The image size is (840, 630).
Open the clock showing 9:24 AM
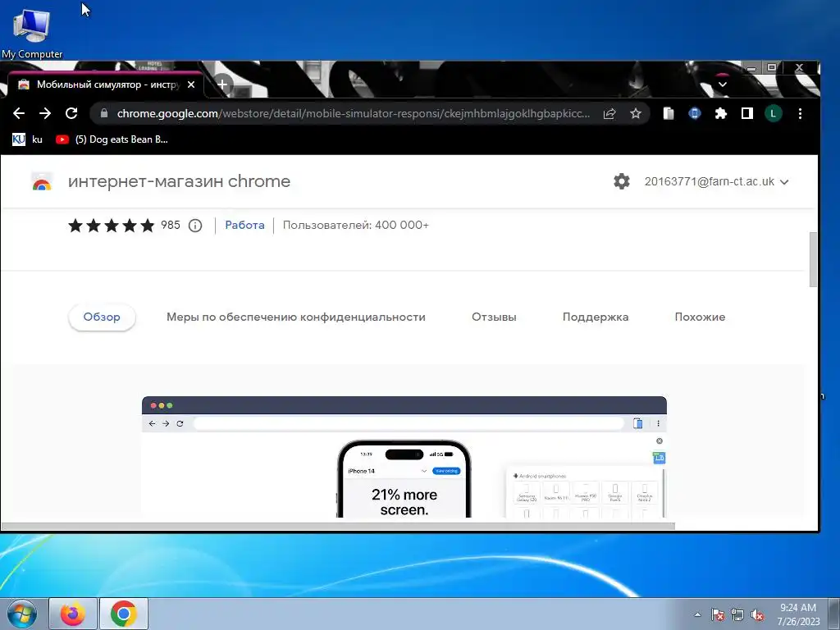point(798,614)
